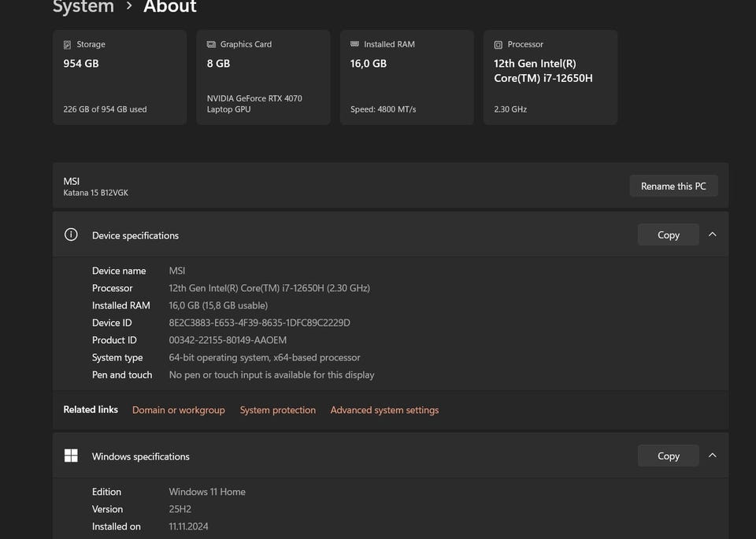Click the Device ID value text
The width and height of the screenshot is (756, 539).
pos(259,323)
